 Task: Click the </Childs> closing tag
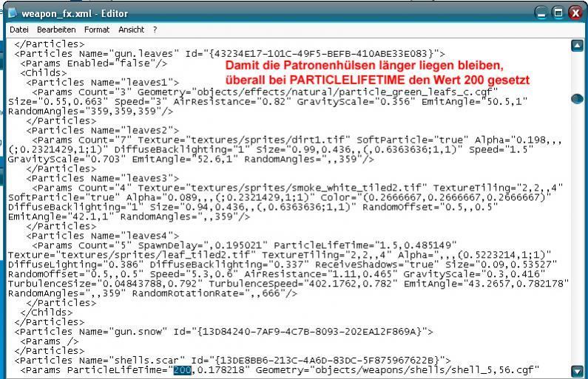tap(46, 313)
